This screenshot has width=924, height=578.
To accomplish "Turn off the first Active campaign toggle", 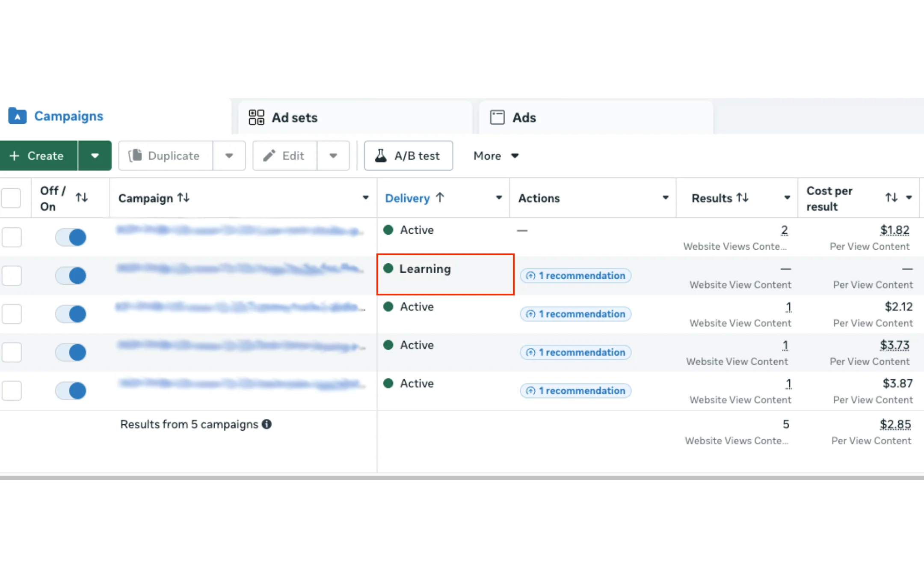I will (70, 237).
